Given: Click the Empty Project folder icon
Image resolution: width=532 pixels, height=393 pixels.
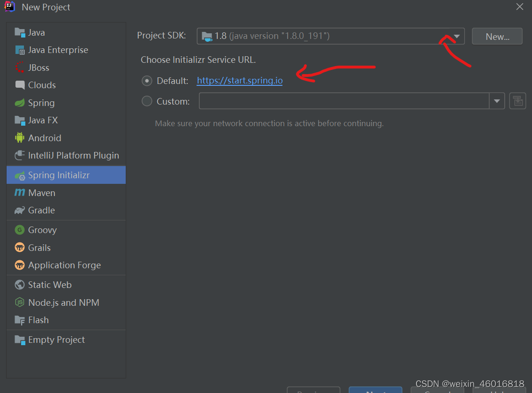Looking at the screenshot, I should [x=20, y=340].
